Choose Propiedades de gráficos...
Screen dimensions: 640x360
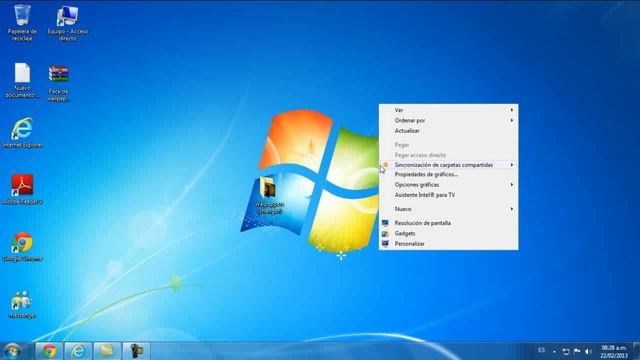point(449,174)
